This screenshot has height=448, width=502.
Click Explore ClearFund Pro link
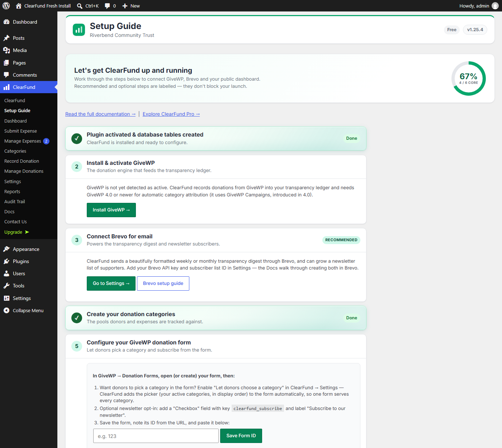171,114
